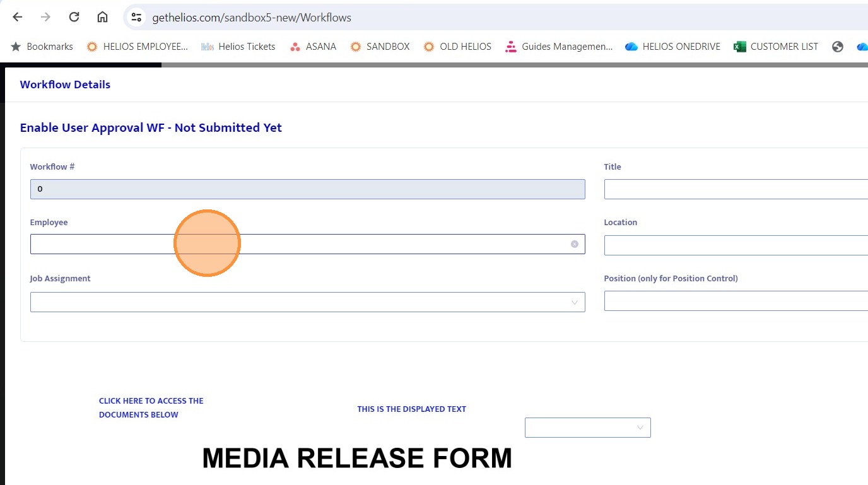Open the ASANA bookmark
This screenshot has height=485, width=868.
coord(313,46)
